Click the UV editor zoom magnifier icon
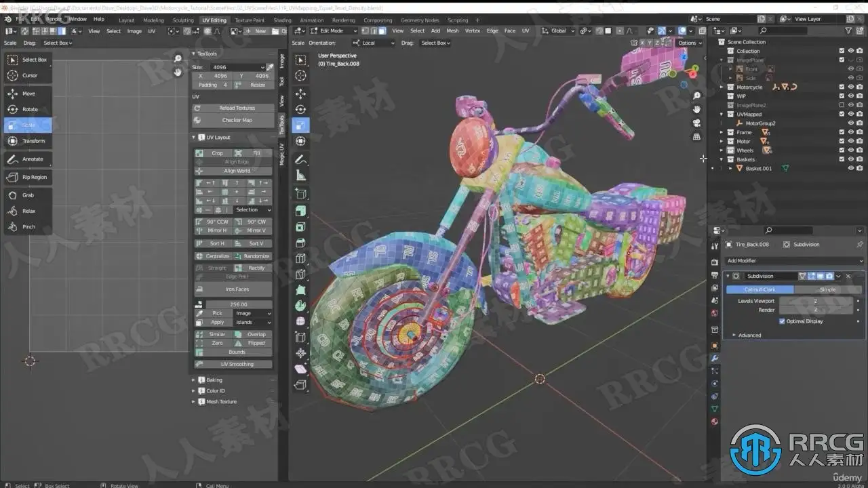 [x=178, y=59]
